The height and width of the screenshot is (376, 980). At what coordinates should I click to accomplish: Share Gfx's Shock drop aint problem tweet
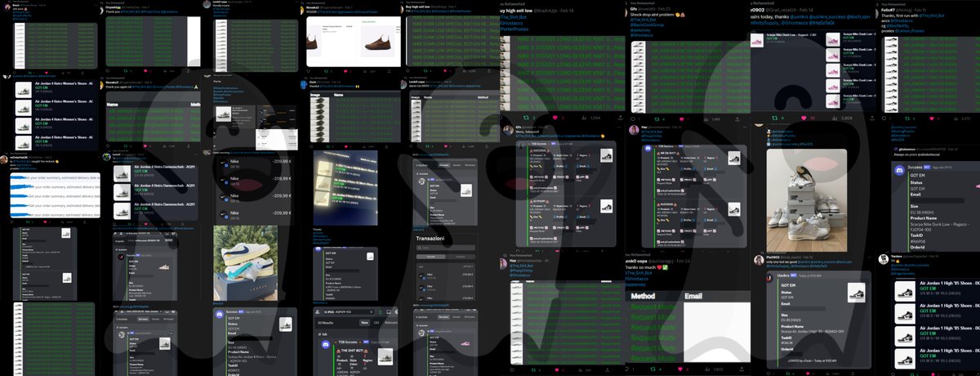(x=737, y=119)
